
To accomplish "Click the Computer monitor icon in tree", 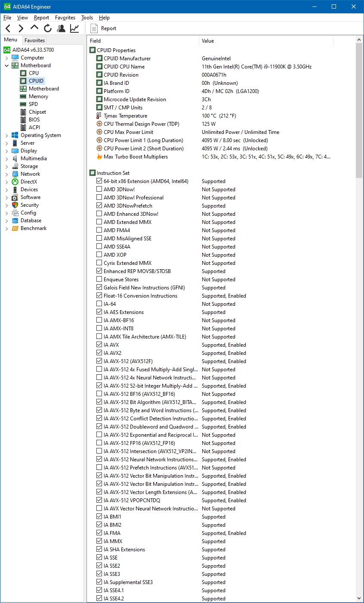I will click(15, 58).
